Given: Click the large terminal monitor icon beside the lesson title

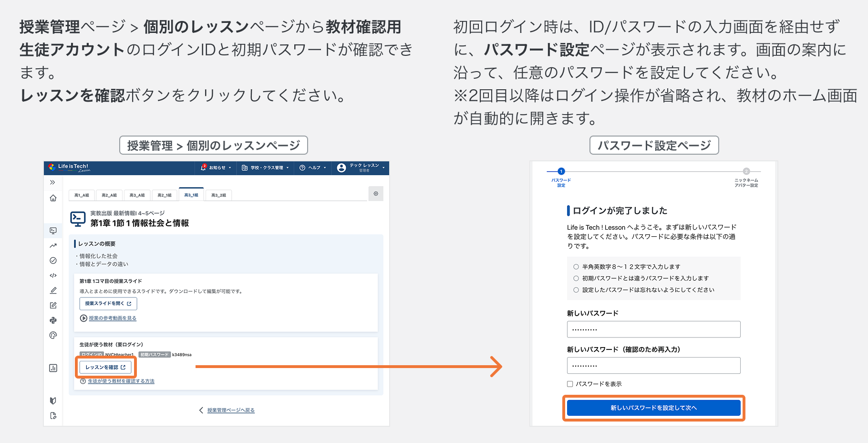Looking at the screenshot, I should [x=78, y=219].
